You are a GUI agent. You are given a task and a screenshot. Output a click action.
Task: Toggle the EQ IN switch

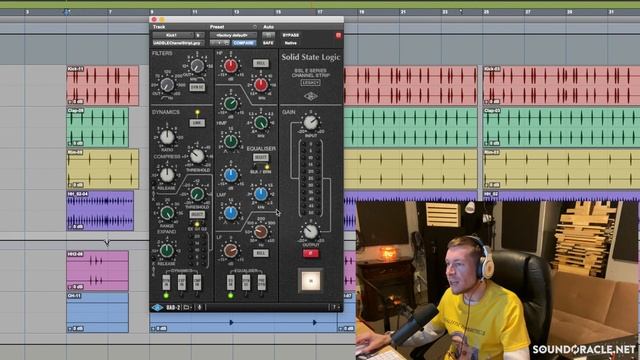(231, 282)
